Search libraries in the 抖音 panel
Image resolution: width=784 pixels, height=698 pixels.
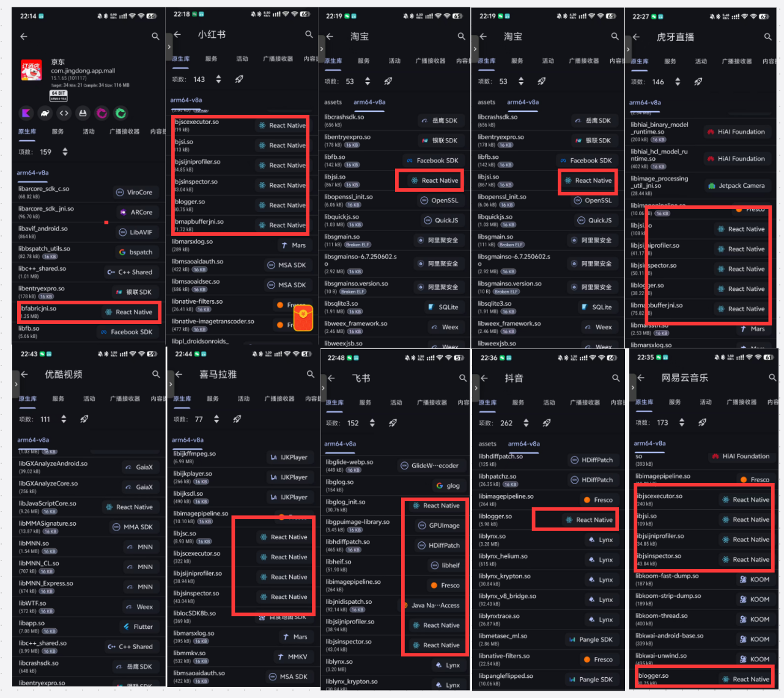(x=616, y=378)
